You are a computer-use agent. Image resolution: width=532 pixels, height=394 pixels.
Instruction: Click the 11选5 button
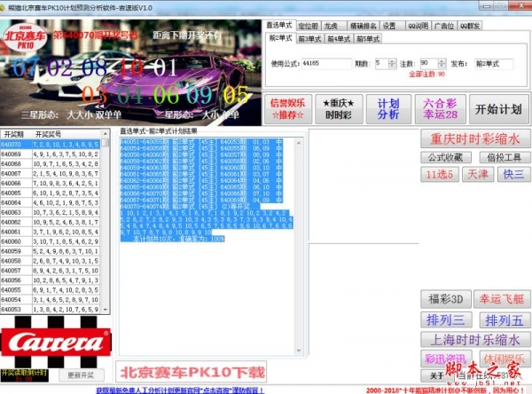pos(440,175)
